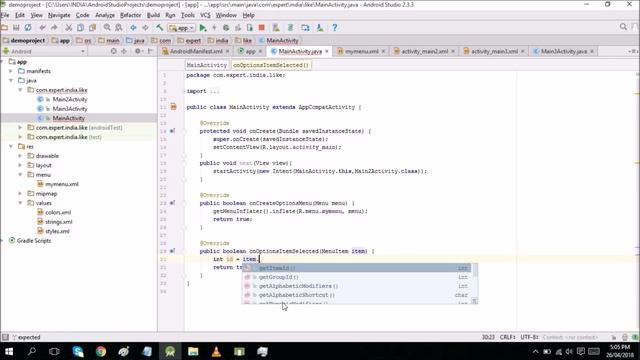Click the Find magnifier icon
The height and width of the screenshot is (360, 640).
pos(107,28)
